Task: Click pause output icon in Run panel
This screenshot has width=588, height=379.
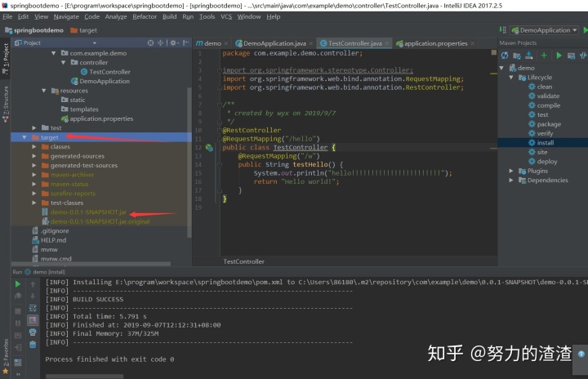Action: coord(18,323)
